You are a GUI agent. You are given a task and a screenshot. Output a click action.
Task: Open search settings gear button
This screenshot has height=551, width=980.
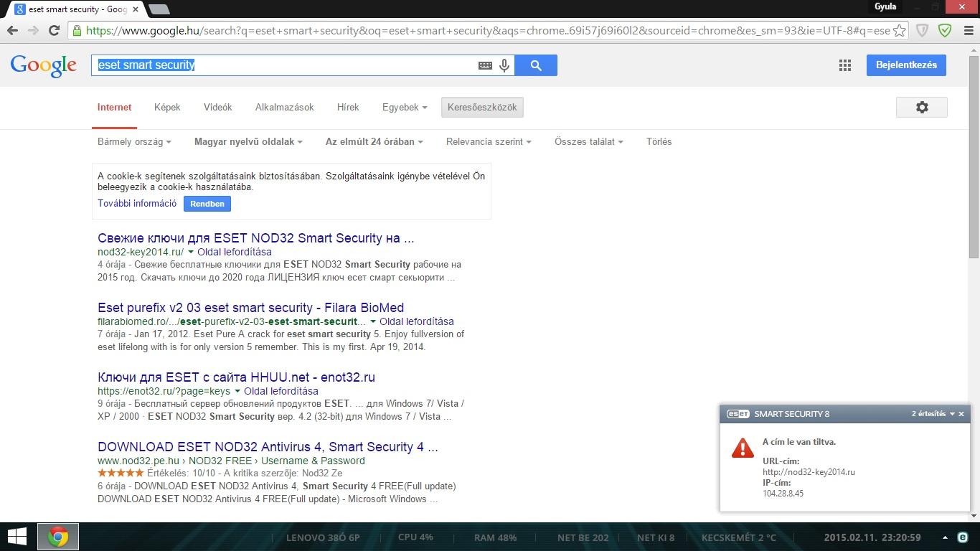(922, 107)
